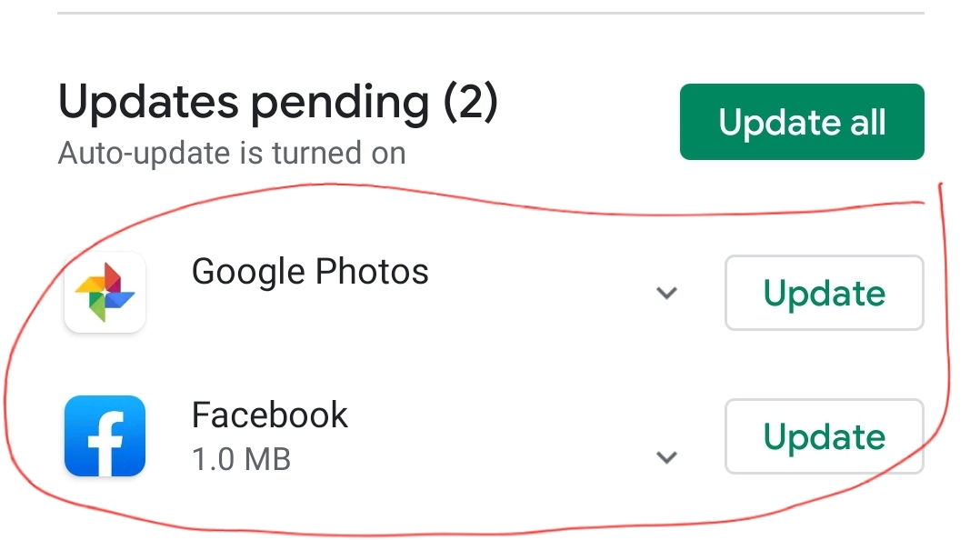
Task: Click the green Update all button
Action: point(802,122)
